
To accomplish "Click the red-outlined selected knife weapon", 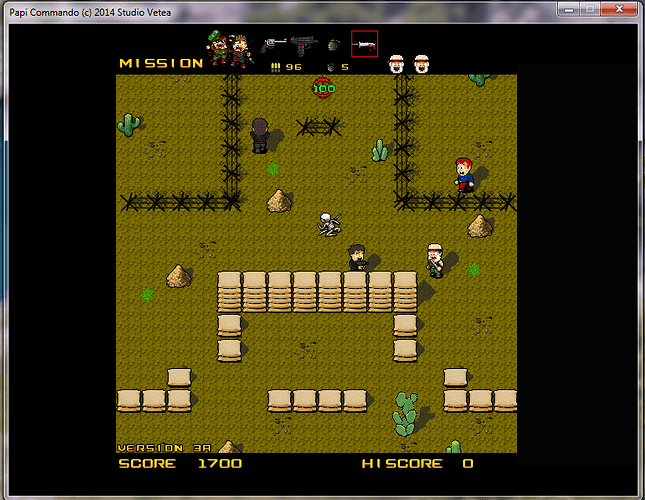I will 364,44.
